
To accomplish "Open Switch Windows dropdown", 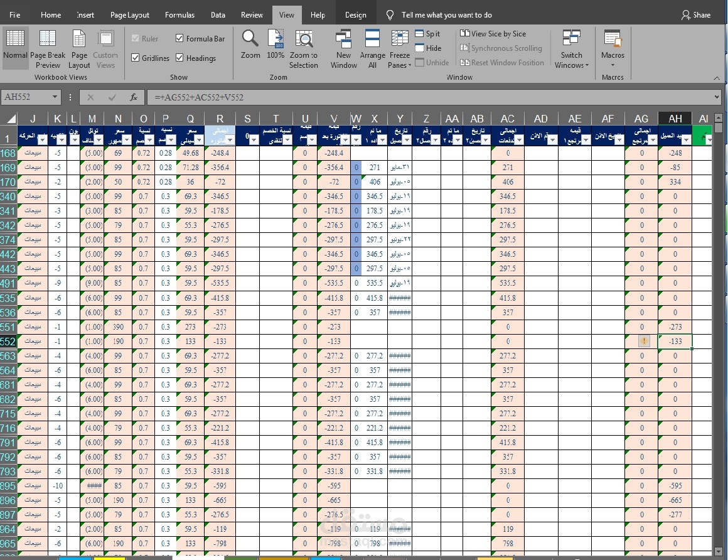I will [x=572, y=48].
